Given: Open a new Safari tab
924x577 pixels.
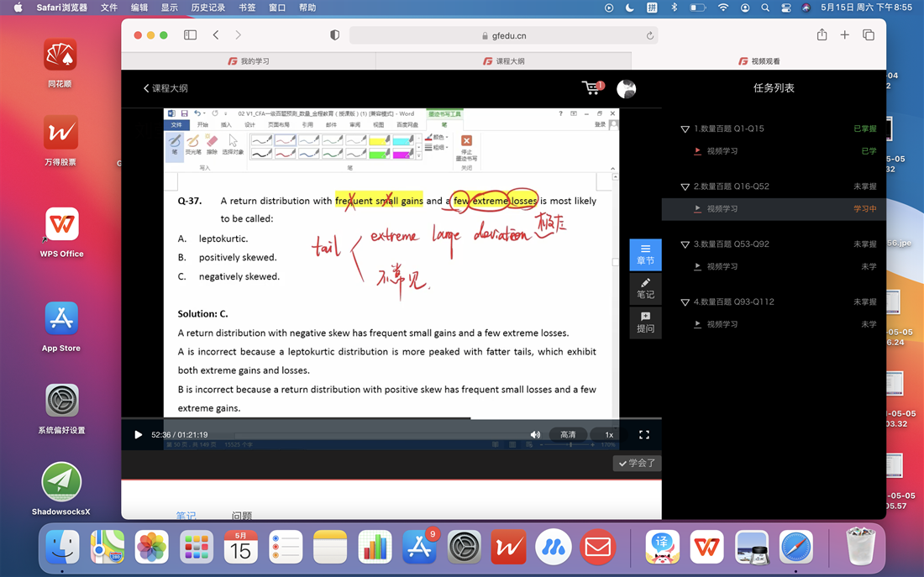Looking at the screenshot, I should [x=844, y=35].
